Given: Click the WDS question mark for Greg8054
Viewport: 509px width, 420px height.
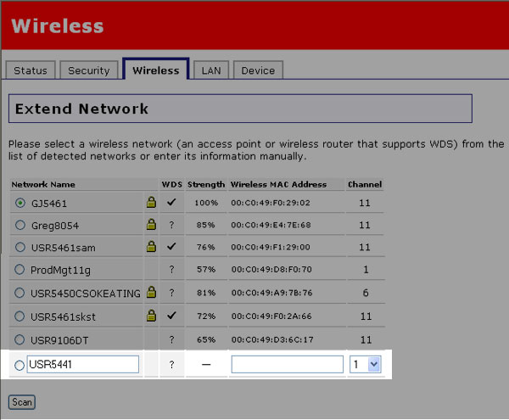Looking at the screenshot, I should [171, 225].
